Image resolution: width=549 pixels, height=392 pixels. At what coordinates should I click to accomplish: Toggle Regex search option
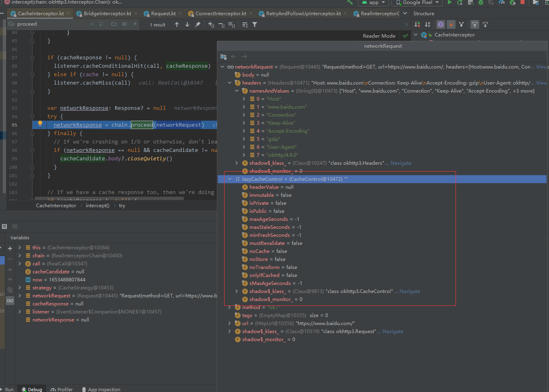(x=135, y=24)
